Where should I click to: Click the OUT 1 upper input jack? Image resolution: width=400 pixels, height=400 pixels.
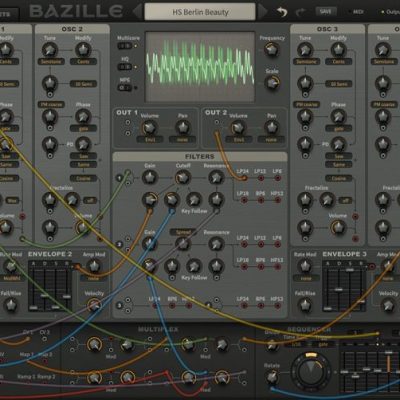128,123
